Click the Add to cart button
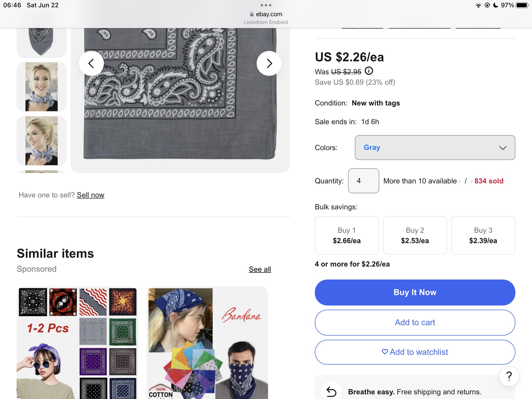The height and width of the screenshot is (399, 532). 415,322
